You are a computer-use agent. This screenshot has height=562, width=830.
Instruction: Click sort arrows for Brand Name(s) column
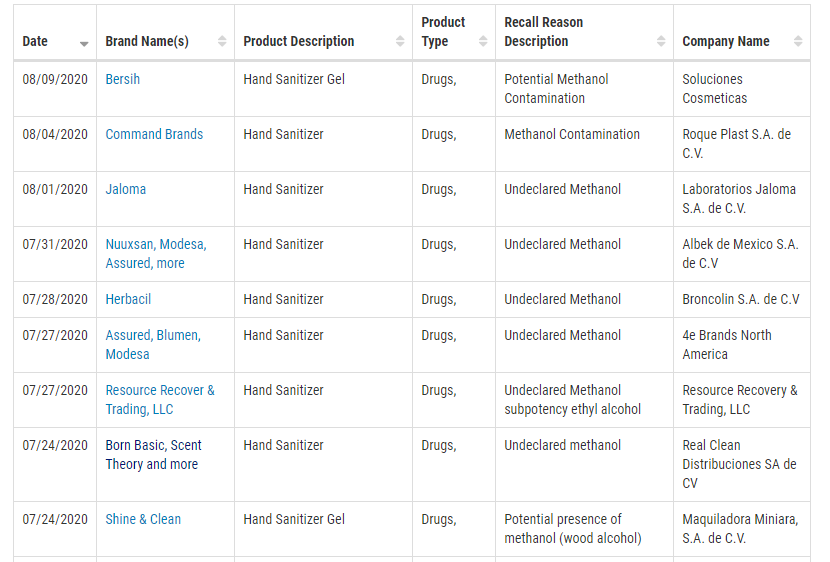(222, 41)
